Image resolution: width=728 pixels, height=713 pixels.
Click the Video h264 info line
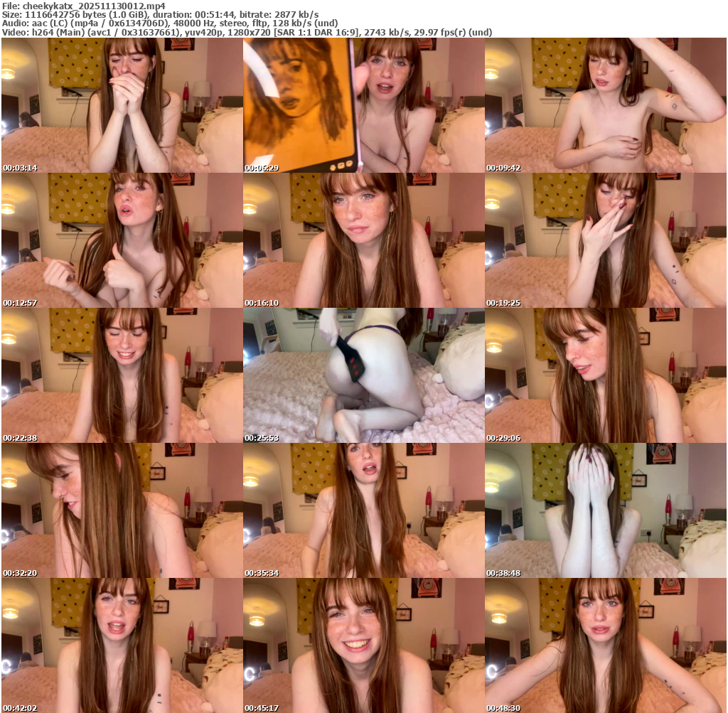pyautogui.click(x=246, y=33)
